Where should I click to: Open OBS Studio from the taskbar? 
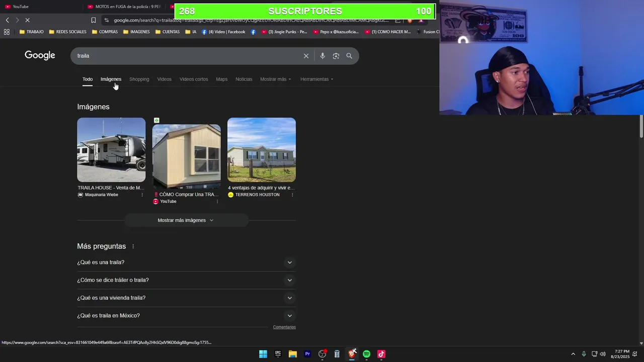(323, 354)
